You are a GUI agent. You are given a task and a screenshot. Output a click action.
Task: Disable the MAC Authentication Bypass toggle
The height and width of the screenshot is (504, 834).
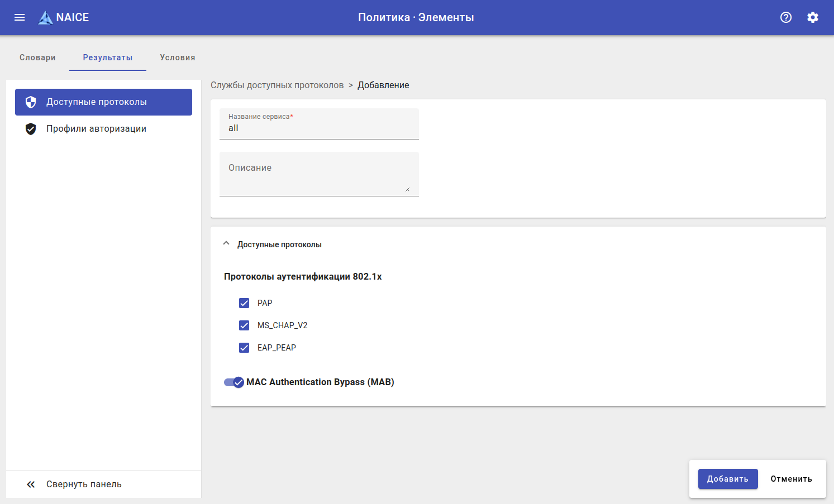(234, 382)
